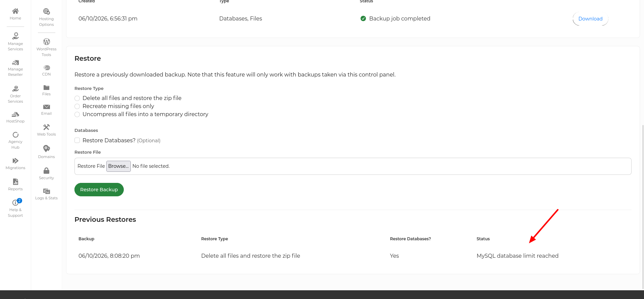644x299 pixels.
Task: Open Agency Hub section
Action: click(15, 141)
